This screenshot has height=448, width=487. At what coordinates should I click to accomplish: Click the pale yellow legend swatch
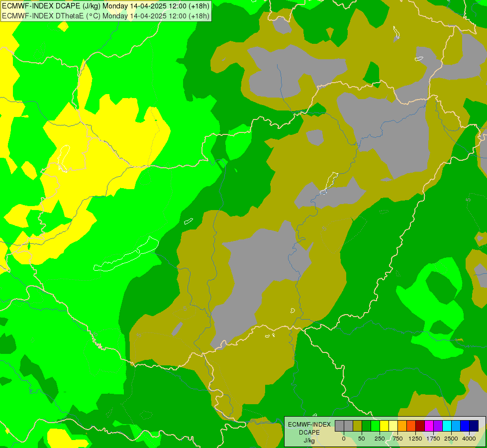393,426
